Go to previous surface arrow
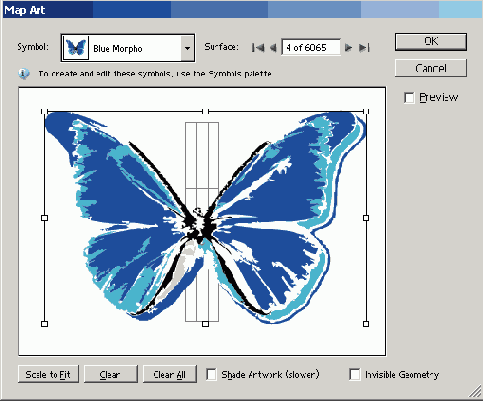Image resolution: width=483 pixels, height=401 pixels. tap(273, 48)
